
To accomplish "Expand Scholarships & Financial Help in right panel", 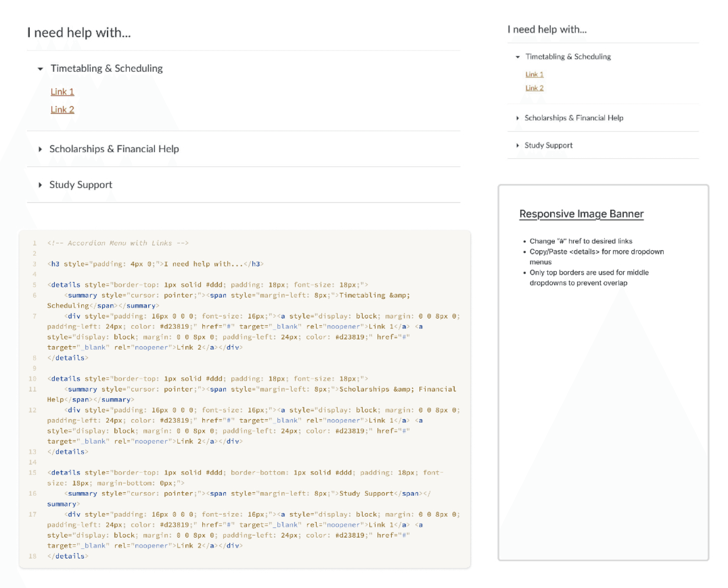I will pos(574,118).
